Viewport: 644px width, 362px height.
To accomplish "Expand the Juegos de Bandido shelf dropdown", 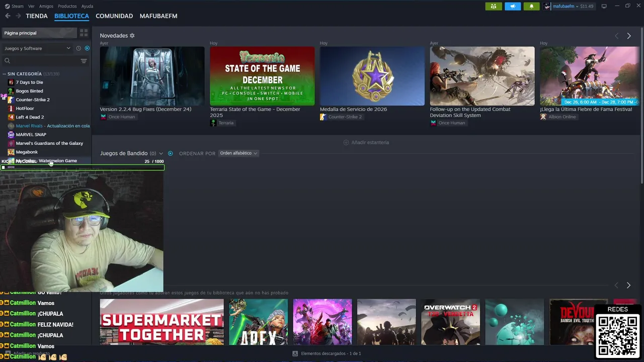I will (x=161, y=153).
